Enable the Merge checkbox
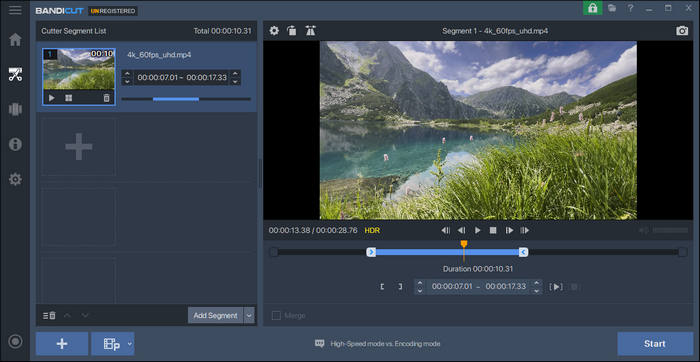The image size is (700, 362). coord(276,316)
